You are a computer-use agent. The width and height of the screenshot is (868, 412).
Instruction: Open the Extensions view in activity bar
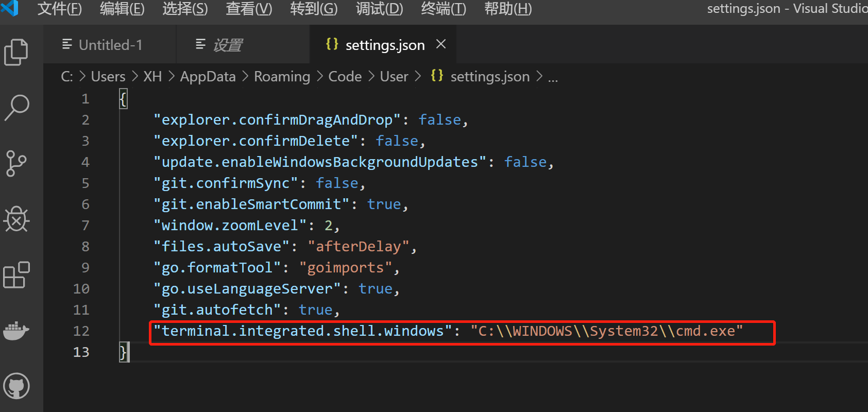click(x=16, y=274)
